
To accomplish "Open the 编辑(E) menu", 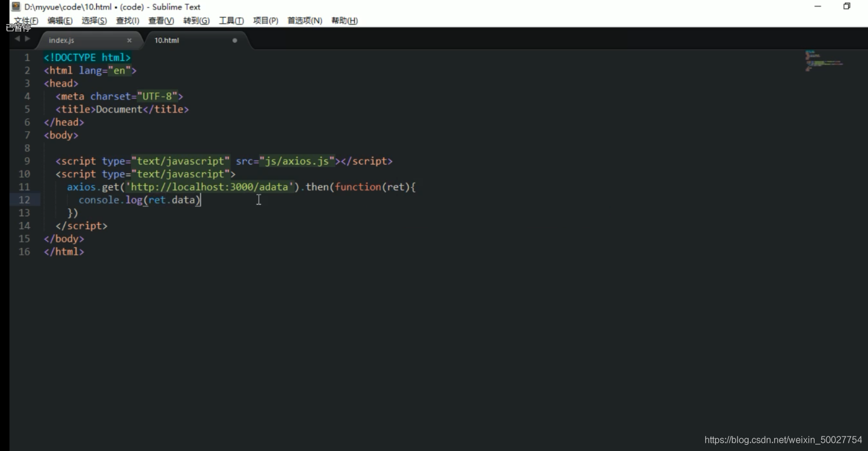I will click(x=60, y=21).
